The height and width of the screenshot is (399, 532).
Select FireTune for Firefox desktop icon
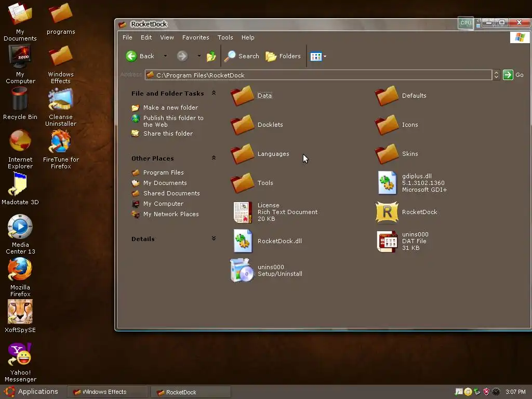[x=61, y=141]
